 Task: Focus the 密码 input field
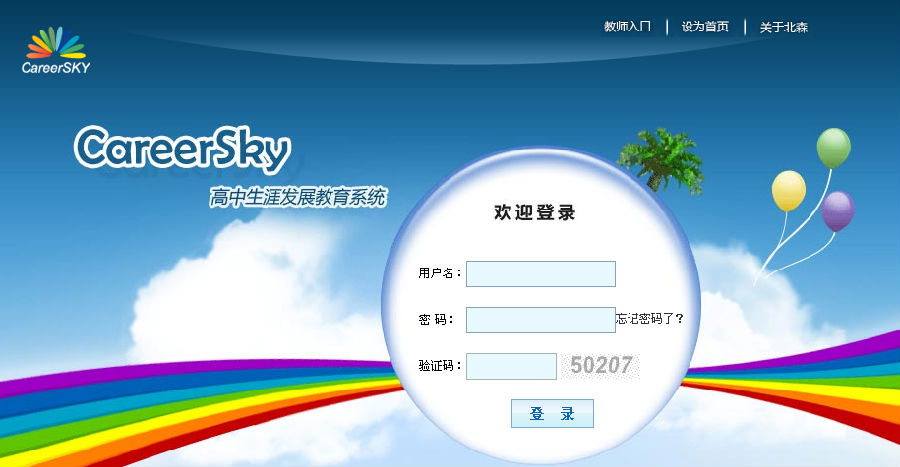coord(541,320)
